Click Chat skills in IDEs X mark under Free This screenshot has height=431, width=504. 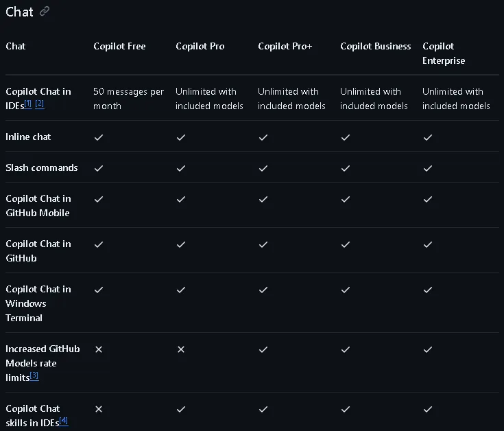(99, 409)
